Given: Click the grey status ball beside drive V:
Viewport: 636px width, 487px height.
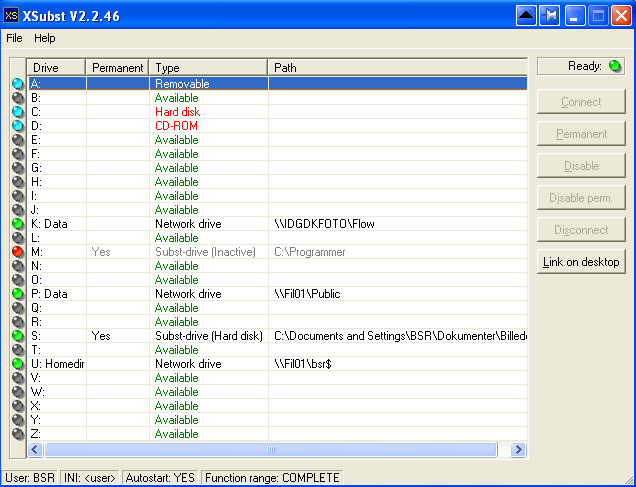Looking at the screenshot, I should coord(18,378).
